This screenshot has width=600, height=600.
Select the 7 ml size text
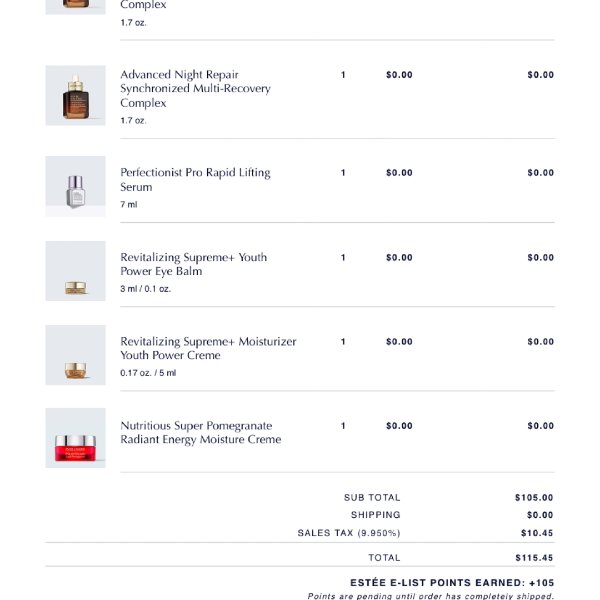click(x=129, y=204)
